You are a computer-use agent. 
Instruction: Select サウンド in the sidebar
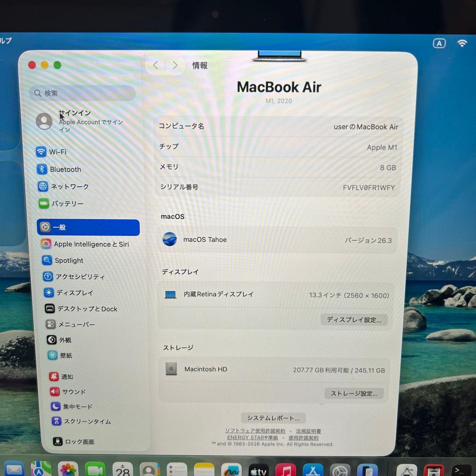coord(68,392)
